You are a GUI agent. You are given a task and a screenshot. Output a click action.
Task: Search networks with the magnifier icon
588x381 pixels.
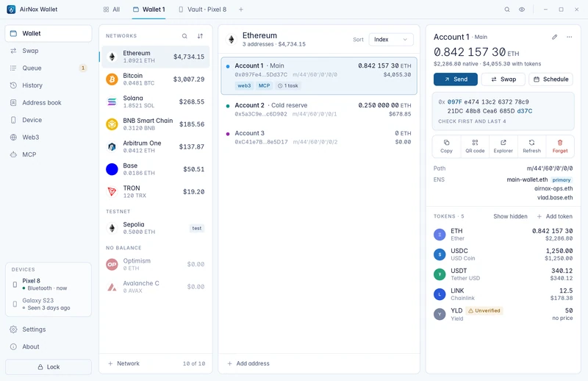click(184, 36)
